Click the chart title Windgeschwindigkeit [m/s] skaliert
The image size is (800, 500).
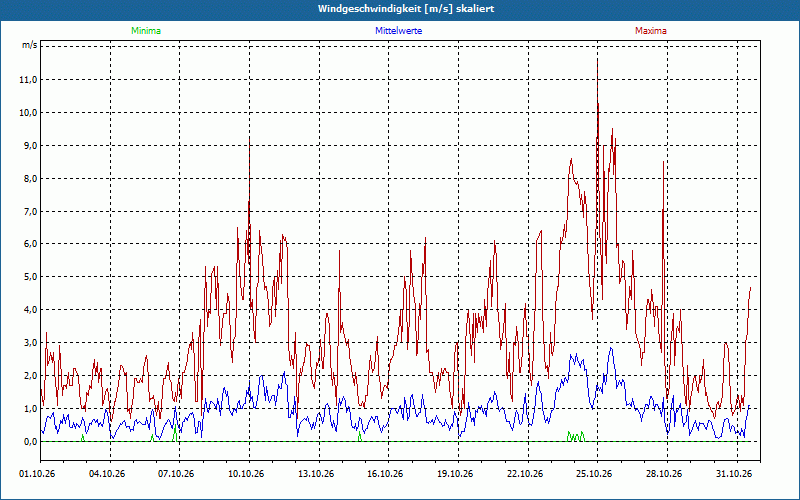[406, 9]
